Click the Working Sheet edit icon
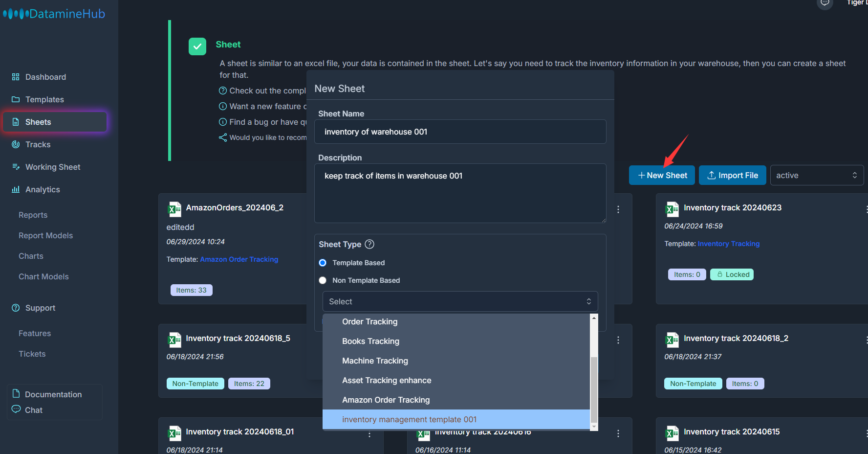 pos(16,167)
